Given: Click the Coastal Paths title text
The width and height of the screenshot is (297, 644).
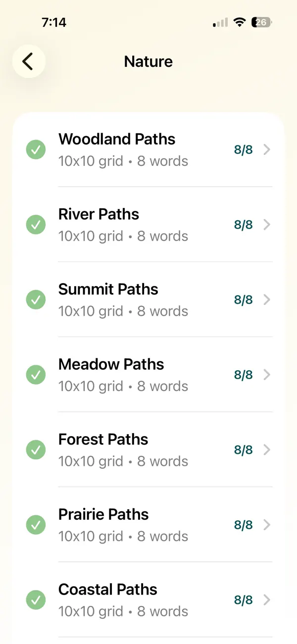Looking at the screenshot, I should 108,589.
